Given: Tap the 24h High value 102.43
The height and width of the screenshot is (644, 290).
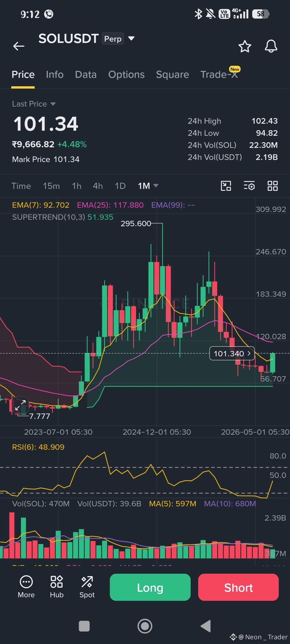Looking at the screenshot, I should 264,121.
